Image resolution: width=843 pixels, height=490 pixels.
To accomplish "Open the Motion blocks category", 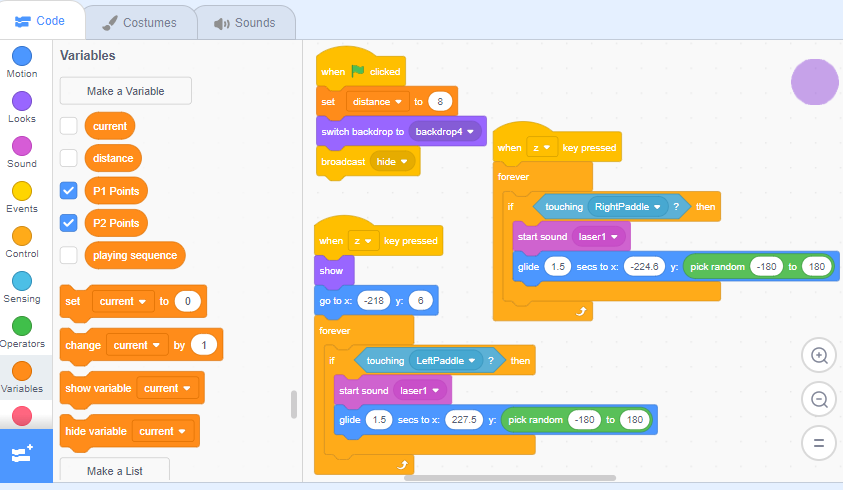I will [x=22, y=62].
